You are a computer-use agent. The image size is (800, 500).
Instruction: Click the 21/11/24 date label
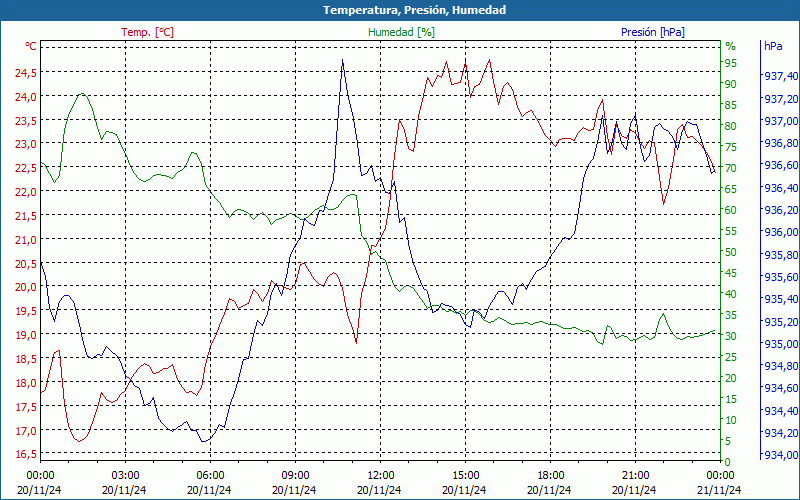(x=719, y=490)
